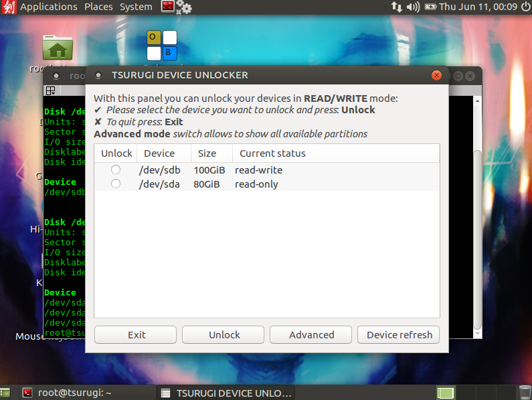Click the show desktop taskbar icon
Screen dimensions: 532x400
(x=5, y=393)
